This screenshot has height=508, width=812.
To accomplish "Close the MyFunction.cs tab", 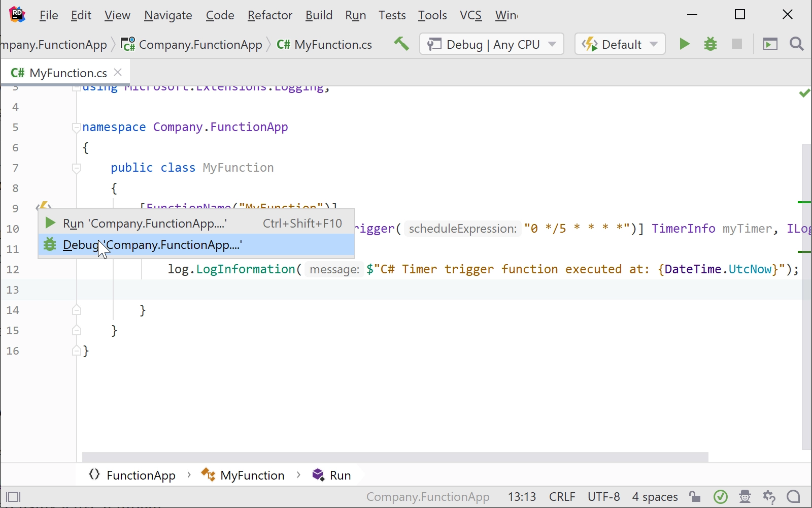I will (x=118, y=72).
